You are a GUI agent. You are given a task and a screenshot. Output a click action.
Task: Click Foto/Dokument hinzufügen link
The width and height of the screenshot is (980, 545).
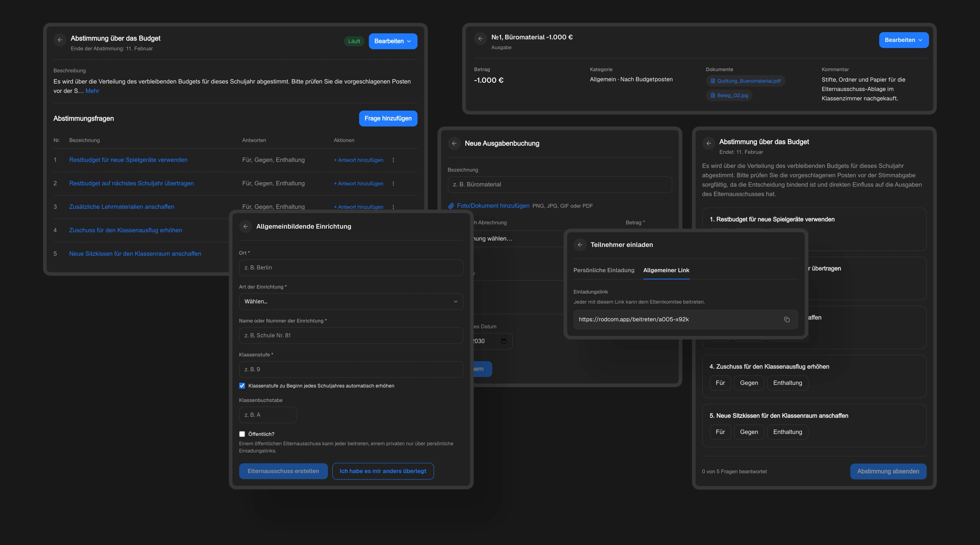(493, 206)
